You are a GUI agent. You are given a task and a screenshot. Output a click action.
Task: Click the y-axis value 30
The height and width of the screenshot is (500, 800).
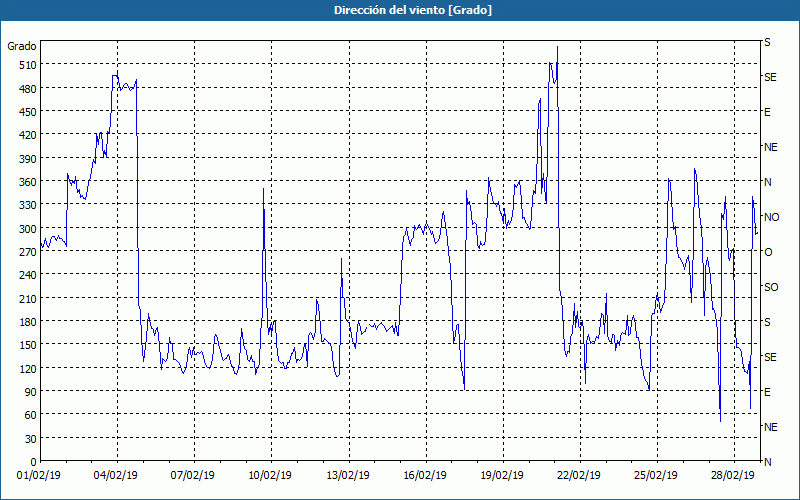point(31,439)
